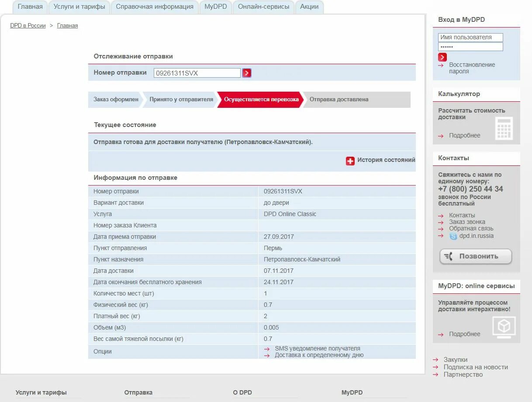Click the DPD Online Classic service value
The height and width of the screenshot is (402, 532).
[x=290, y=214]
